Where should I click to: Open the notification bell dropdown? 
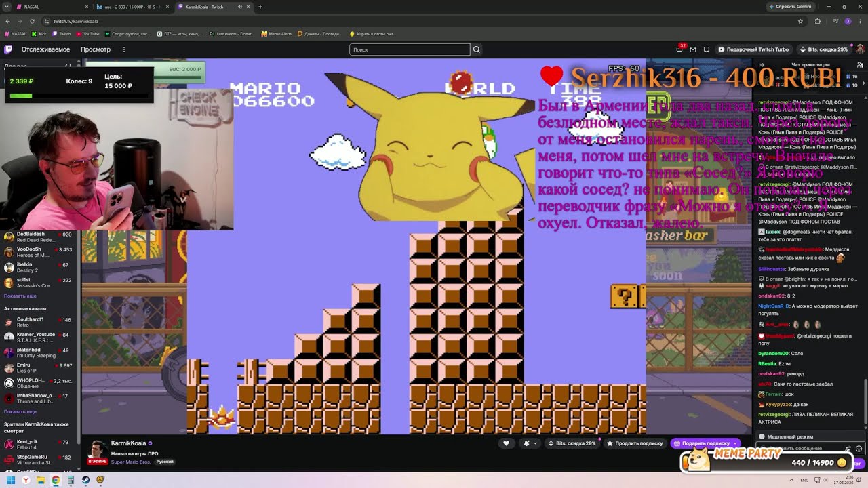[x=530, y=443]
